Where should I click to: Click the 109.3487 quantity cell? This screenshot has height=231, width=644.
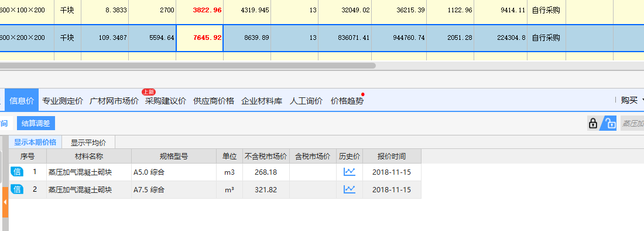point(105,38)
